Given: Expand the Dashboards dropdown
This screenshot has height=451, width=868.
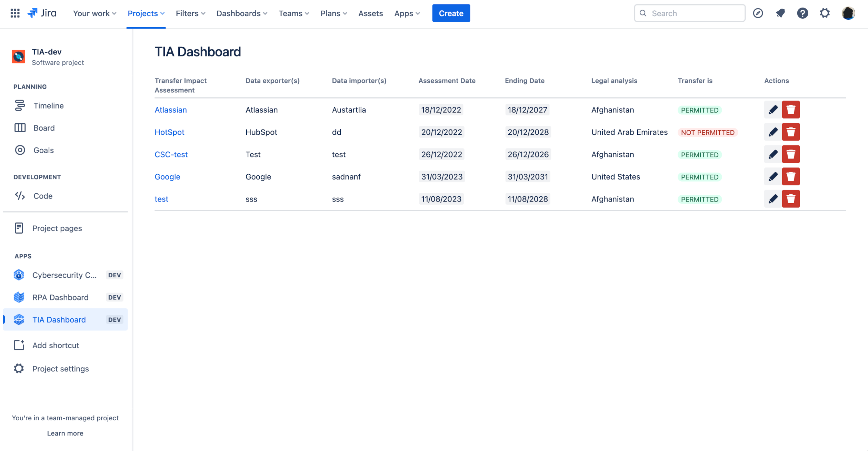Looking at the screenshot, I should click(242, 13).
